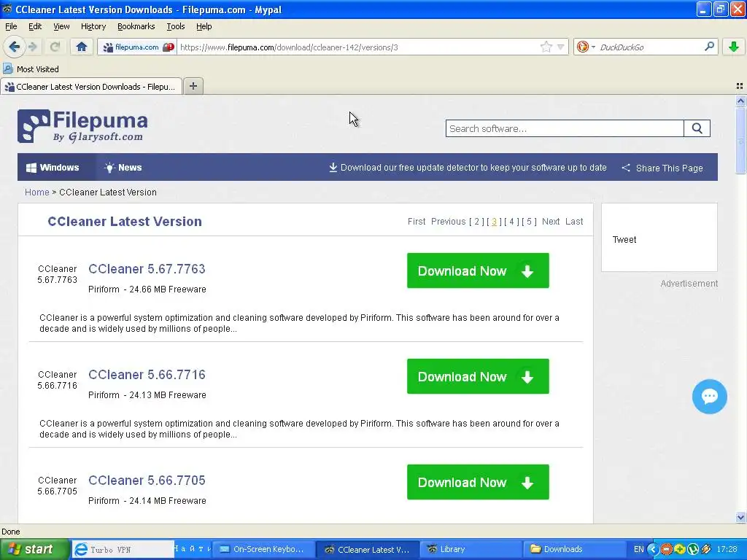Click the scrollbar down arrow

click(740, 517)
